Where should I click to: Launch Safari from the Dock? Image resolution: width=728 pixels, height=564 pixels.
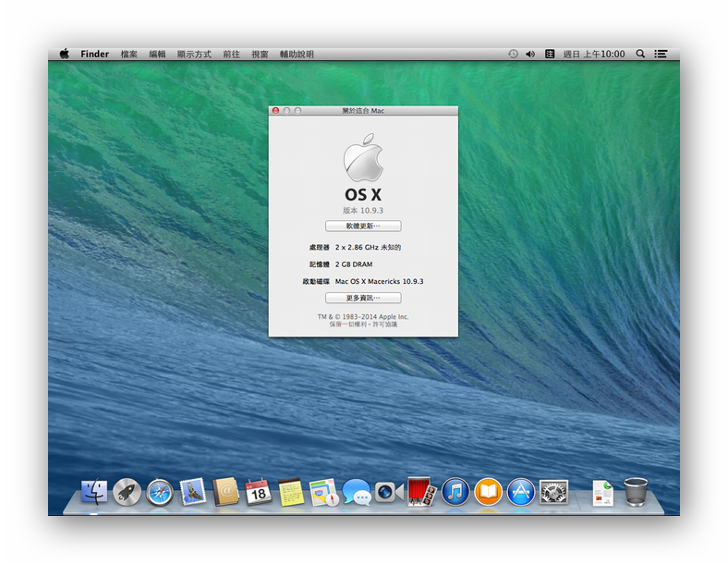point(160,493)
